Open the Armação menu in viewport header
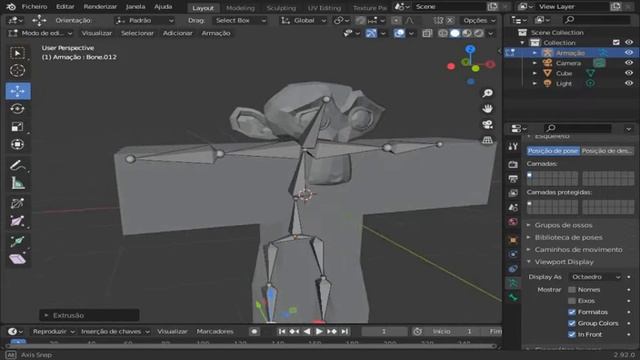The image size is (640, 360). [x=216, y=33]
